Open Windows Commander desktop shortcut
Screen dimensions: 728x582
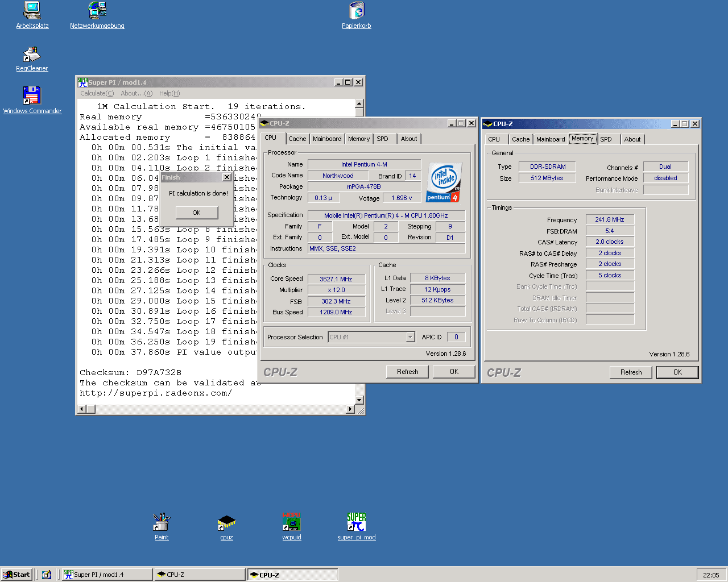pos(32,95)
